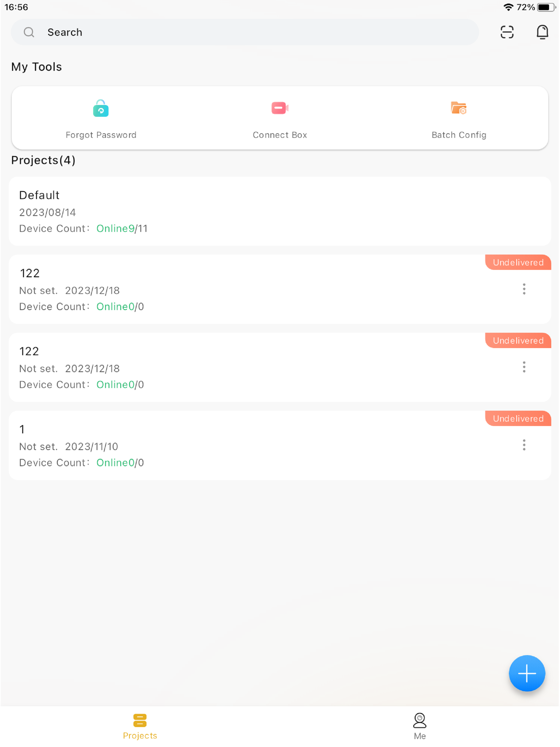
Task: Tap the Connect Box camera icon
Action: point(280,108)
